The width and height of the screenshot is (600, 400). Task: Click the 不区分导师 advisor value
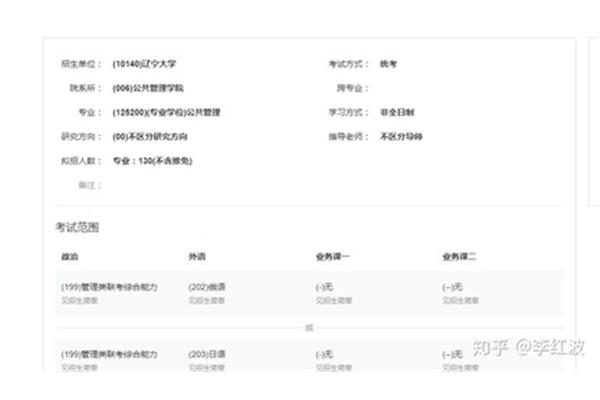pyautogui.click(x=401, y=137)
